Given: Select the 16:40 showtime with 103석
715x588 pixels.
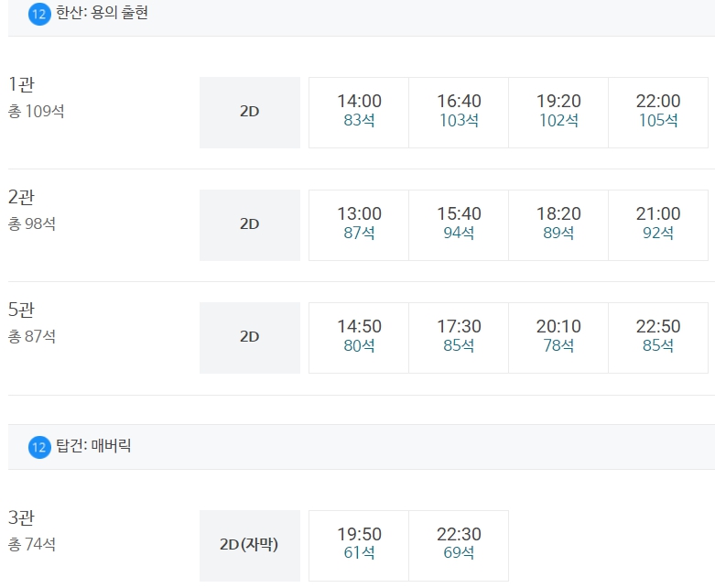Looking at the screenshot, I should (459, 113).
